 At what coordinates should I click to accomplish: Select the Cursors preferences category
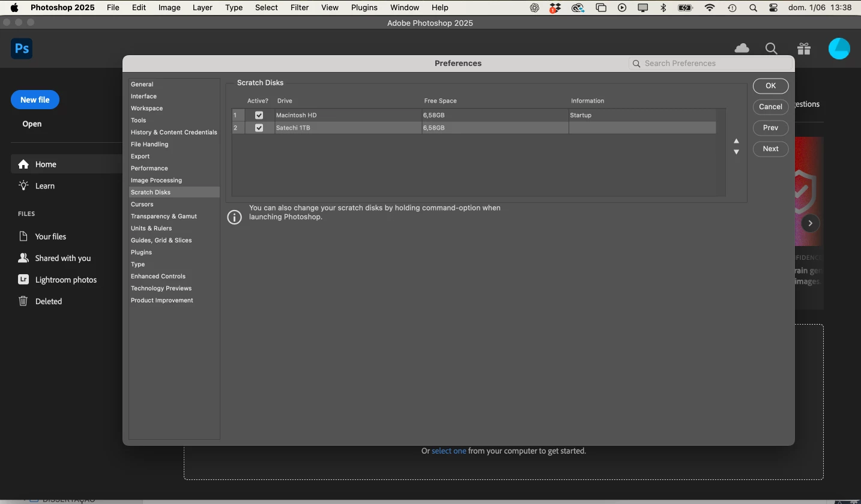click(x=174, y=204)
